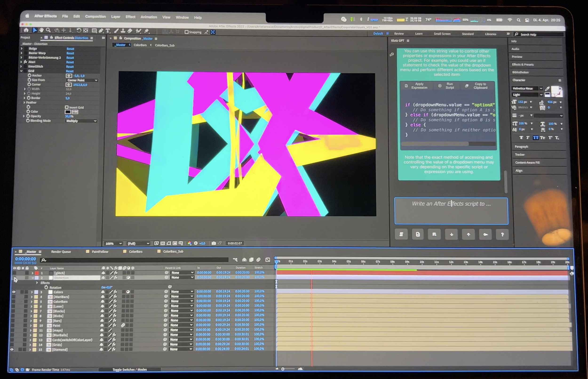
Task: Select the Type tool
Action: [x=108, y=31]
